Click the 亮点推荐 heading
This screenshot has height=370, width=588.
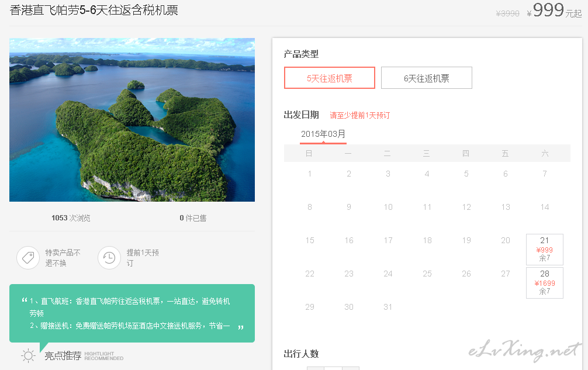(63, 356)
